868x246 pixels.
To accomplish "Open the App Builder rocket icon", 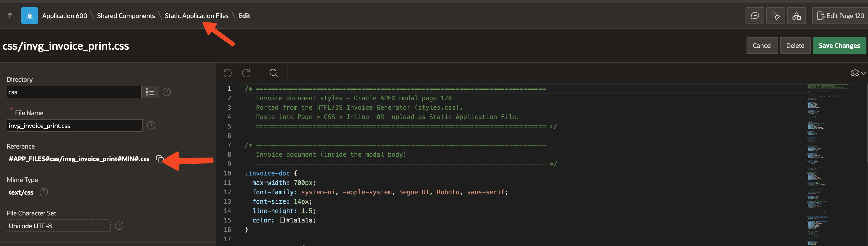I will coord(30,15).
